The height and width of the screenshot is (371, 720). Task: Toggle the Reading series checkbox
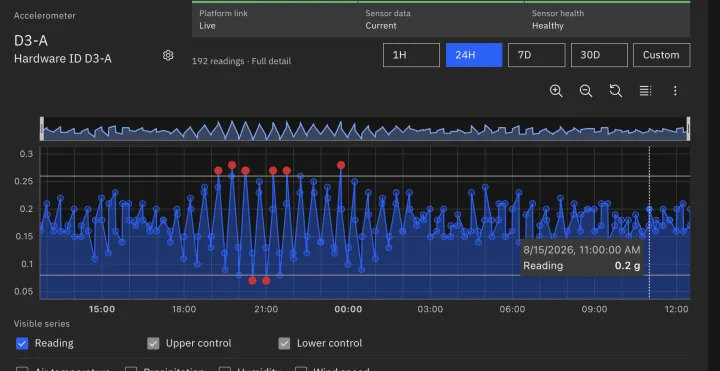point(22,343)
